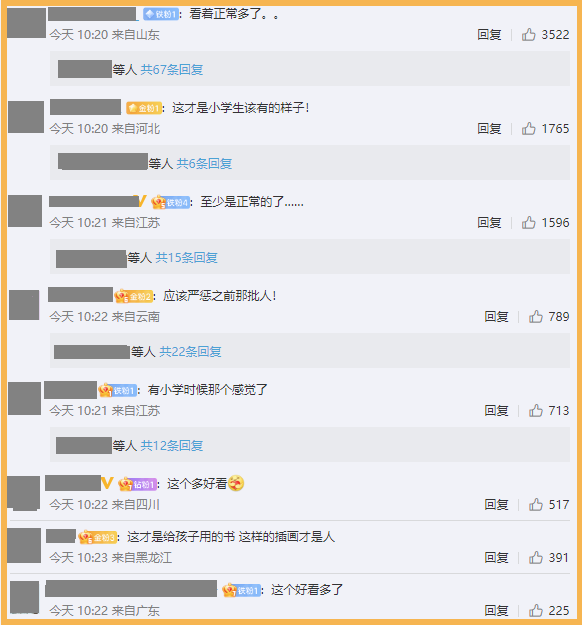Image resolution: width=582 pixels, height=625 pixels.
Task: Reply to the Heilongjiang comment
Action: click(496, 557)
